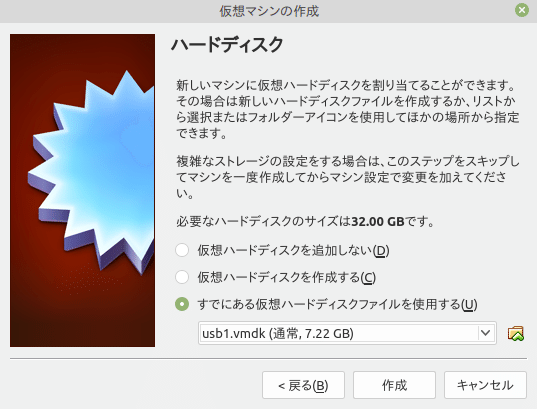Click the 複雑なストレージの設定 paragraph
The image size is (537, 409).
pyautogui.click(x=348, y=177)
